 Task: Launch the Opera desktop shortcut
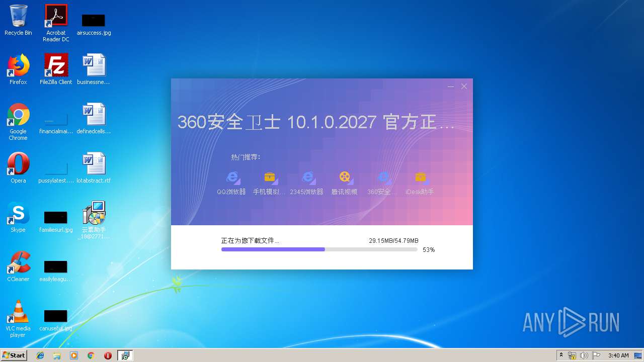point(18,168)
